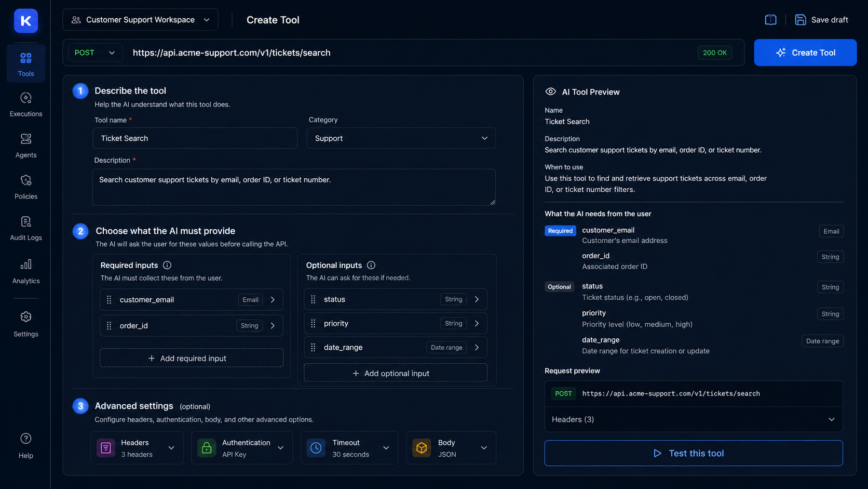
Task: Expand the status optional input
Action: point(477,299)
